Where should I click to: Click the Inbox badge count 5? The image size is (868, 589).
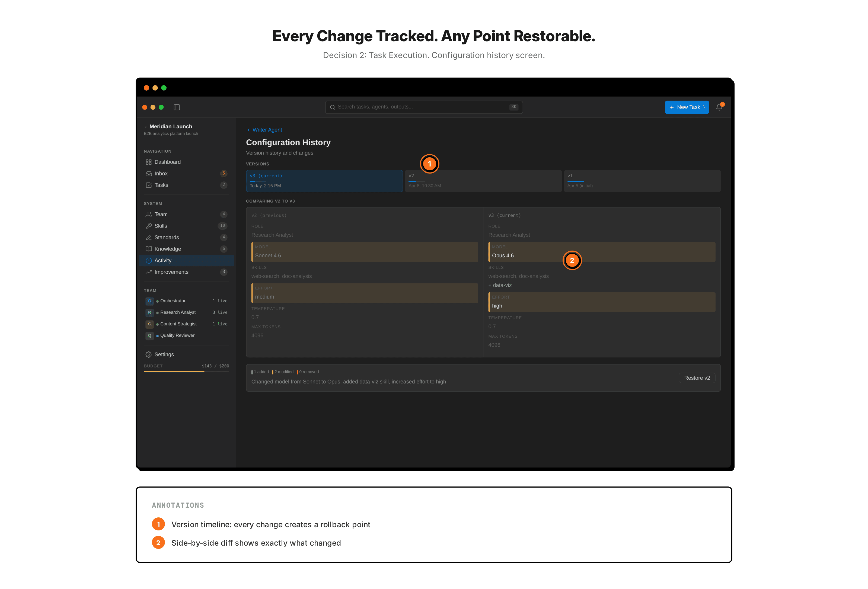(x=224, y=173)
